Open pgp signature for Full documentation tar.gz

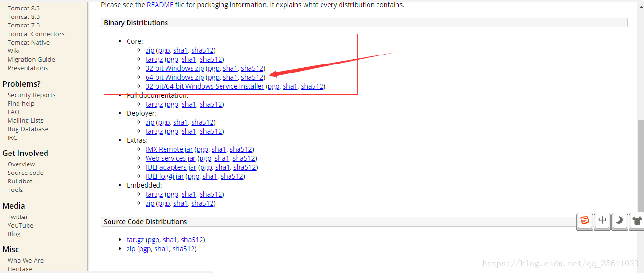click(x=172, y=104)
